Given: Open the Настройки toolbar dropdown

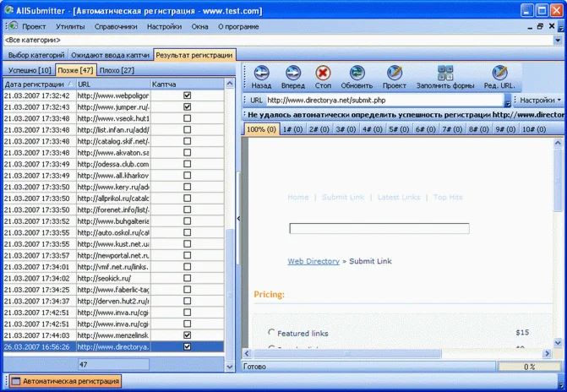Looking at the screenshot, I should coord(540,101).
